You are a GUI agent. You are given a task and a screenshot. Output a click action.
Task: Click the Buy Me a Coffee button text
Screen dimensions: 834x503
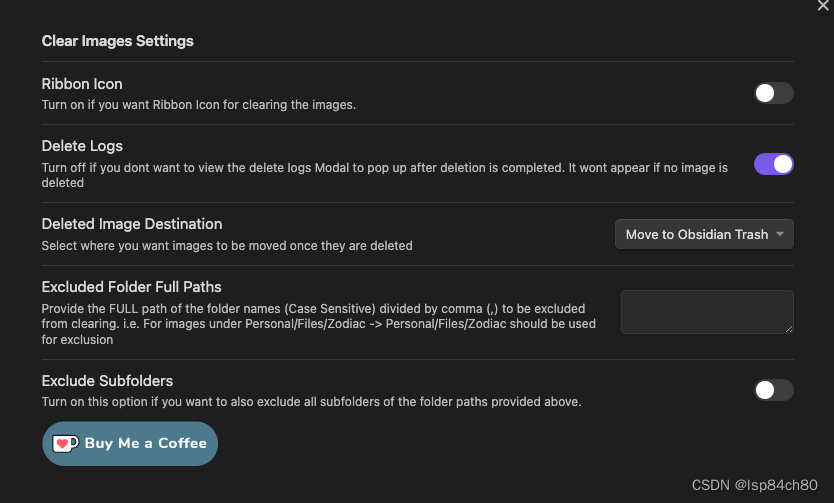click(146, 443)
